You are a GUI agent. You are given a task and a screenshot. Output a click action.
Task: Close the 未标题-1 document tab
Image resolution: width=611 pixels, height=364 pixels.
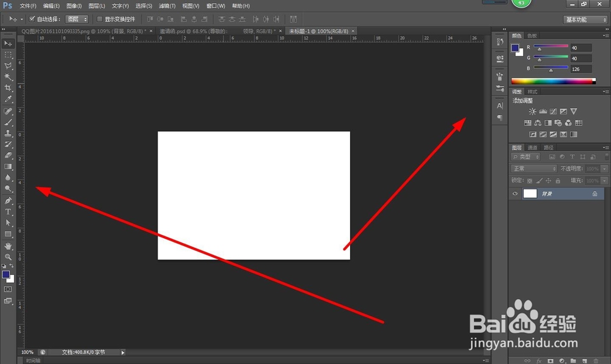tap(353, 31)
